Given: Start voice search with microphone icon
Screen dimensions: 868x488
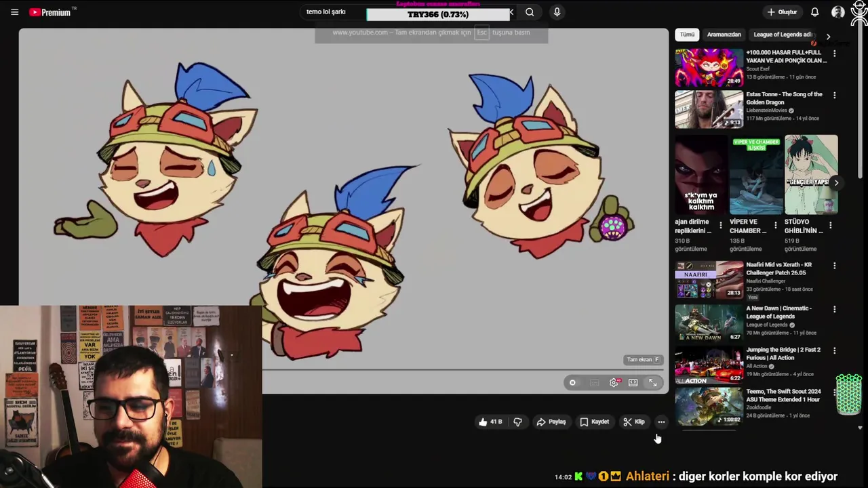Looking at the screenshot, I should [557, 12].
